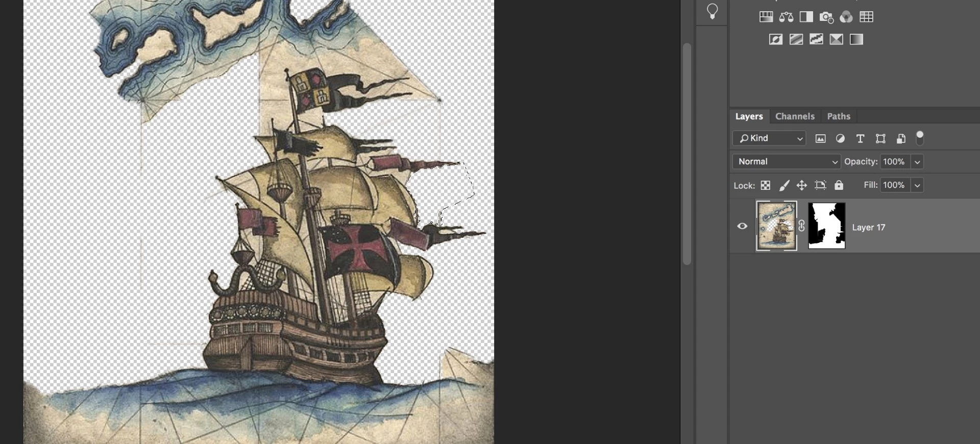Select the Layer 17 image thumbnail
This screenshot has height=444, width=980.
tap(776, 226)
